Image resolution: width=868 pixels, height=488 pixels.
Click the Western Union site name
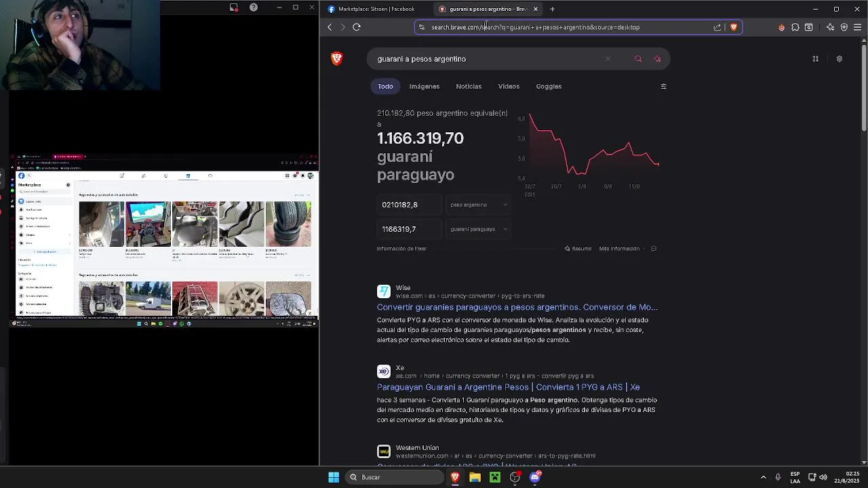click(417, 448)
